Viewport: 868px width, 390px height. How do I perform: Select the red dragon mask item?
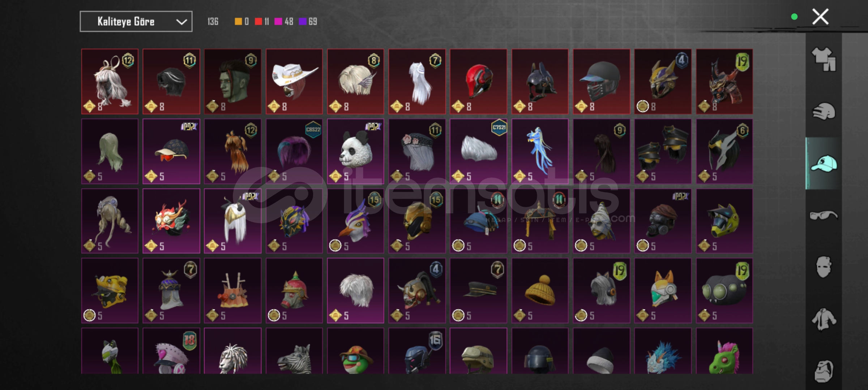pos(171,221)
